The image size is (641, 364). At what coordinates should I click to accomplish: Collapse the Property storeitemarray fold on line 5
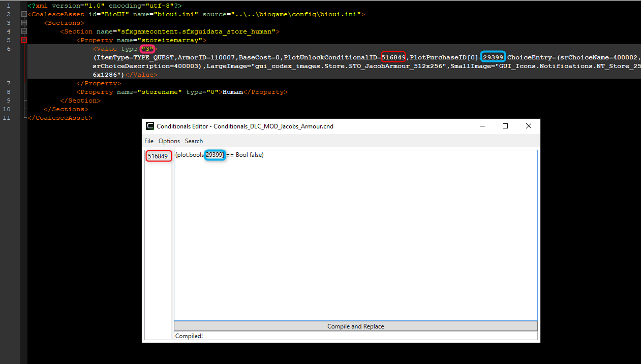(24, 40)
